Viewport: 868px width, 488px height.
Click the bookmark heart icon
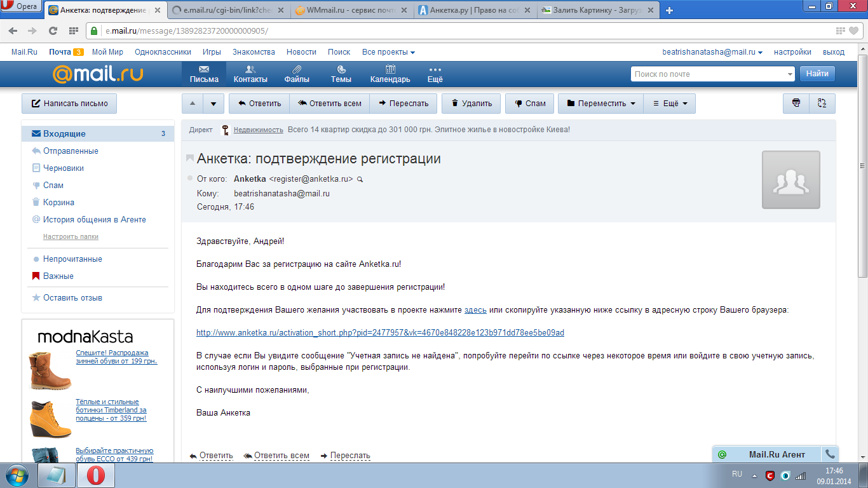pyautogui.click(x=853, y=30)
